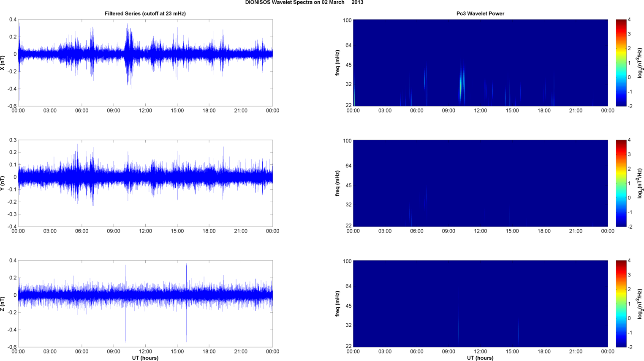The height and width of the screenshot is (361, 644).
Task: Click the top color bar's log2(nT²/Hz) label
Action: point(641,63)
